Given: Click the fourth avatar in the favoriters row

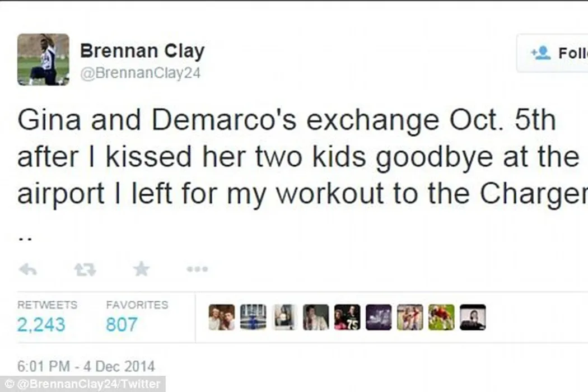Looking at the screenshot, I should [316, 318].
